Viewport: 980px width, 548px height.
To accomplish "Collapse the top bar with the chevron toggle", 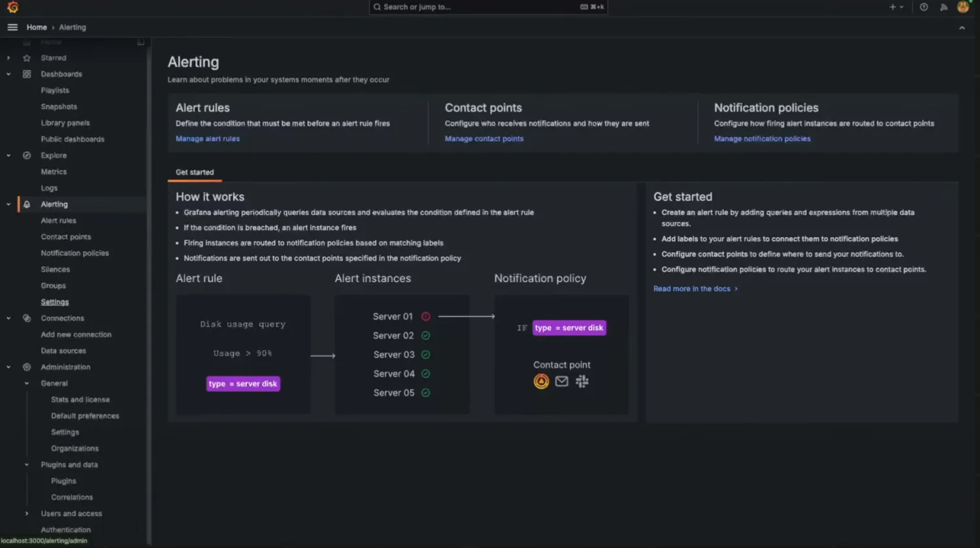I will point(962,28).
